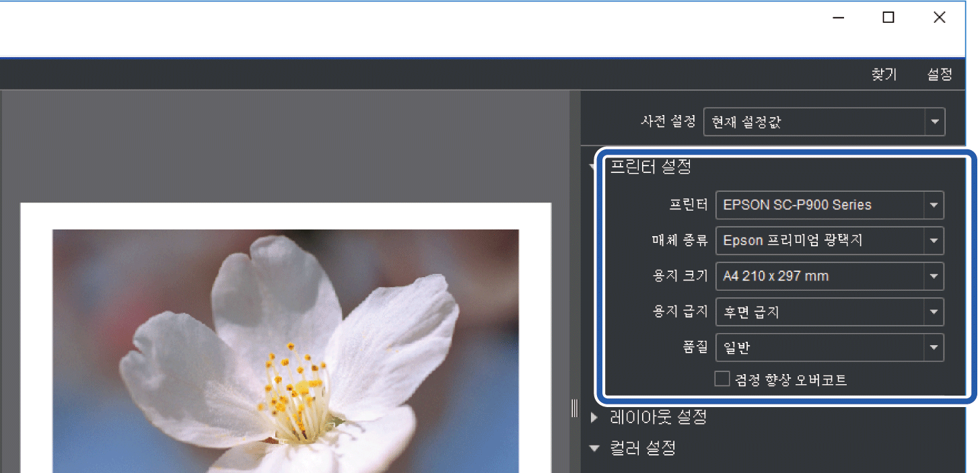Click the white paper margin of the preview
The image size is (980, 473).
[x=36, y=336]
